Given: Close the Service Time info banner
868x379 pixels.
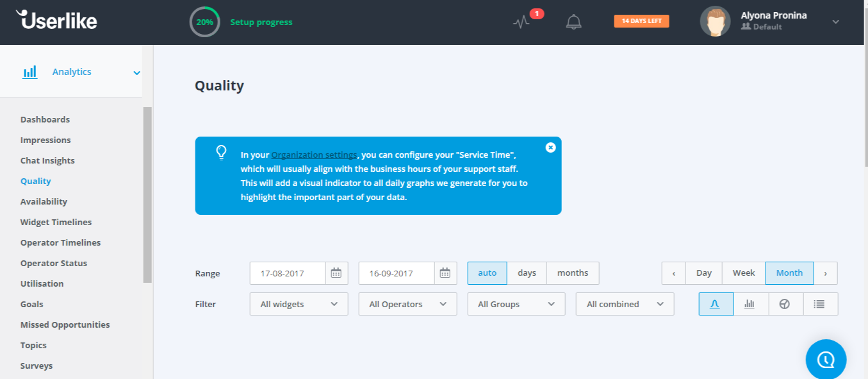Looking at the screenshot, I should (550, 147).
